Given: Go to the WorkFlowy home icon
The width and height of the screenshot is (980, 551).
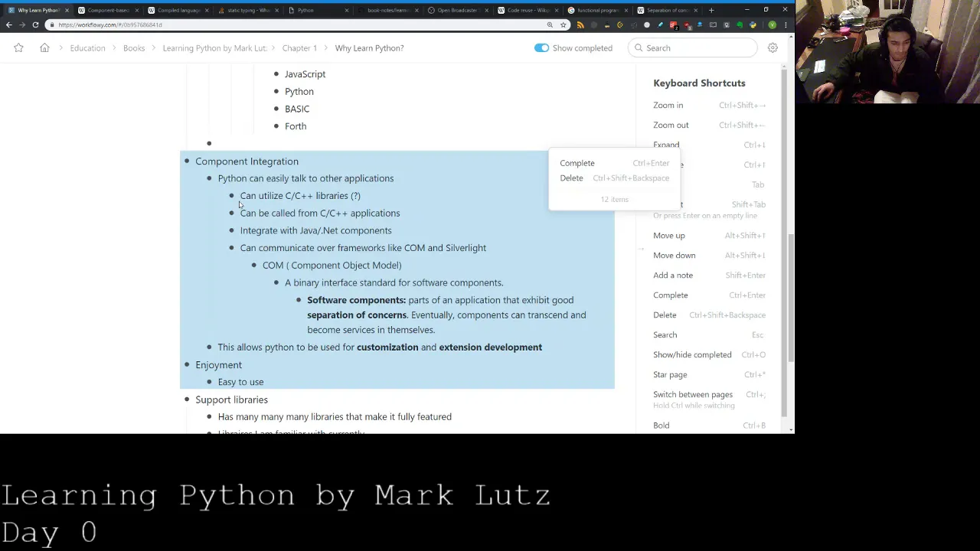Looking at the screenshot, I should (x=44, y=47).
